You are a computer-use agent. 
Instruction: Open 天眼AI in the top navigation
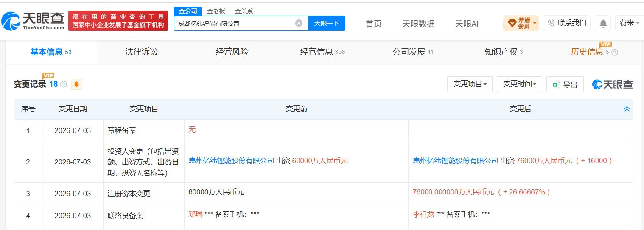coord(467,24)
